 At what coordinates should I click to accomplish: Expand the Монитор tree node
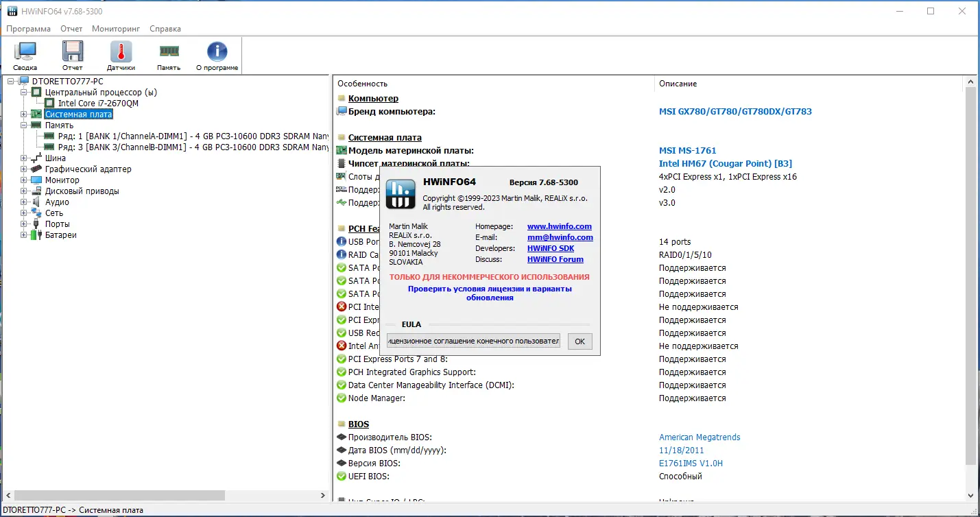[x=24, y=180]
